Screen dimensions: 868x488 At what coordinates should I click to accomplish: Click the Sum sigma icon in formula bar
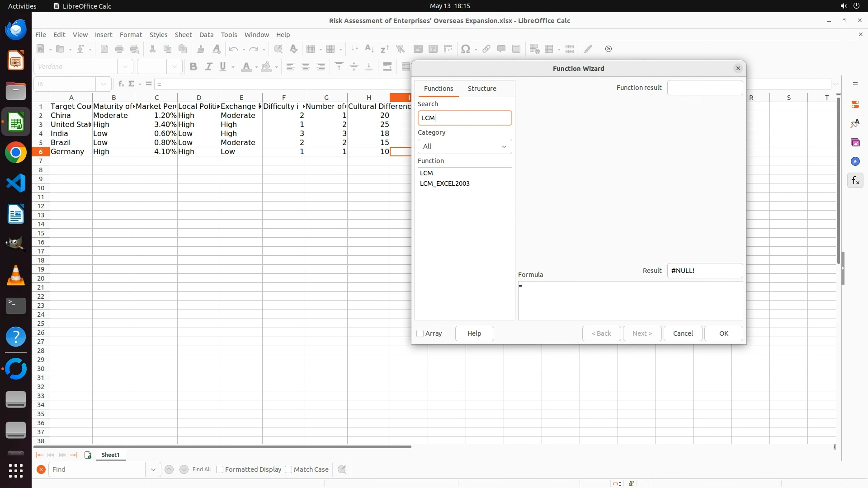(132, 84)
